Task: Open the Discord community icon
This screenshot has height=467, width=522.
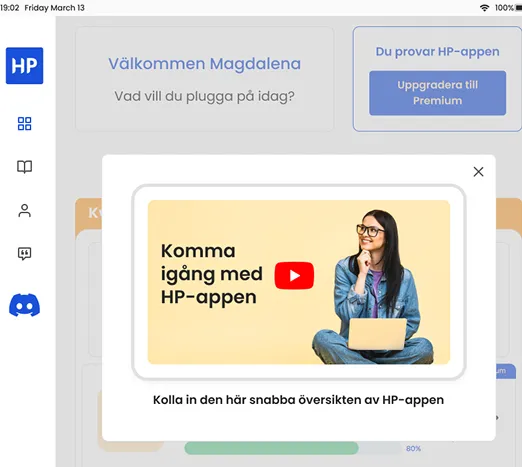Action: pos(24,305)
